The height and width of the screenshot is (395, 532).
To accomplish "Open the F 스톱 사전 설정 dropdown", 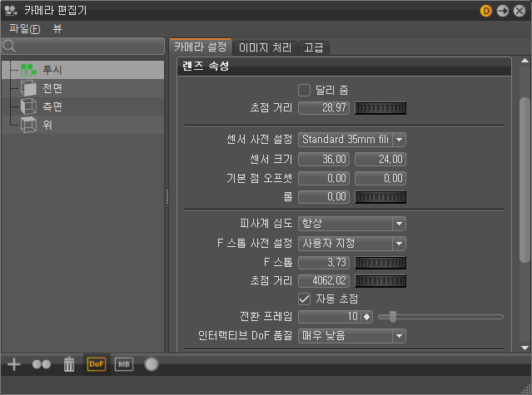I will coord(352,244).
